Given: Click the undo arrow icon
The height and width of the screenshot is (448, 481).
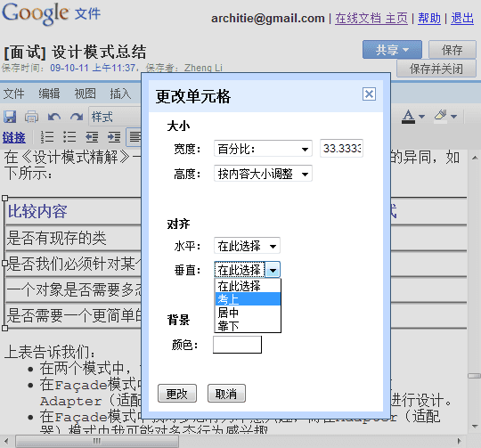Looking at the screenshot, I should (x=54, y=117).
